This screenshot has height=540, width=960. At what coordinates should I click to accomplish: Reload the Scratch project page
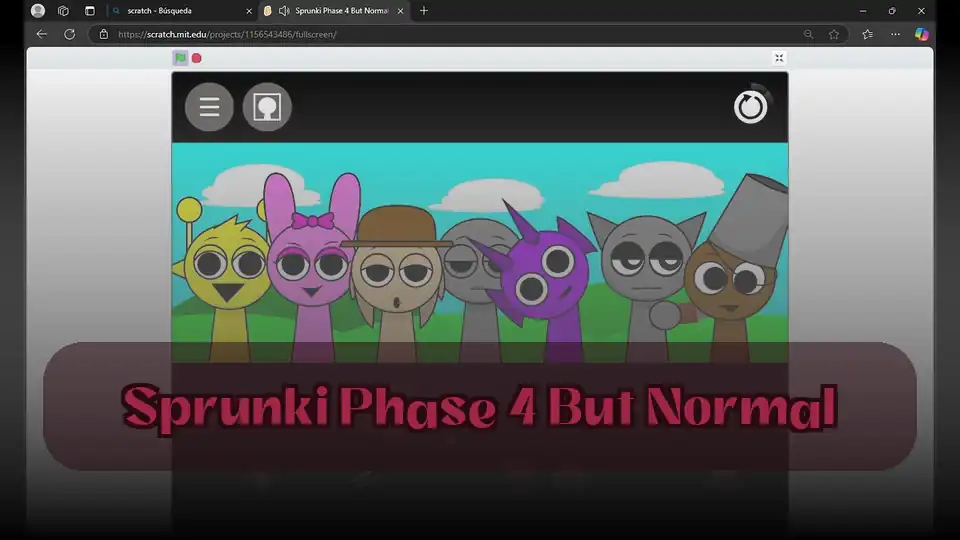coord(70,34)
